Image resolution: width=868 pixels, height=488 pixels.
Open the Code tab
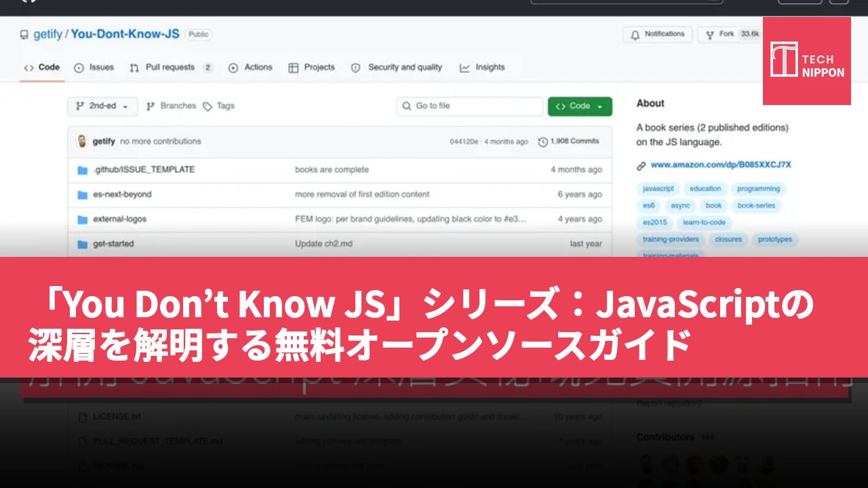42,68
